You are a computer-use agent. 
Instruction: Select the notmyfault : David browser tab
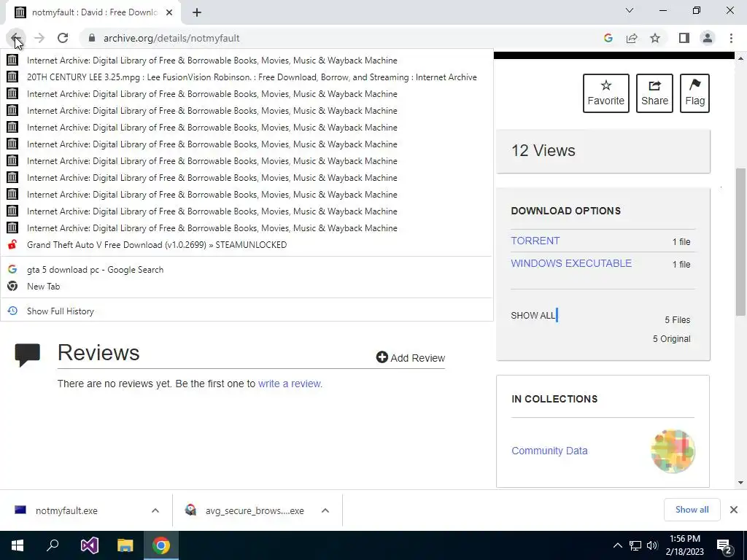93,12
